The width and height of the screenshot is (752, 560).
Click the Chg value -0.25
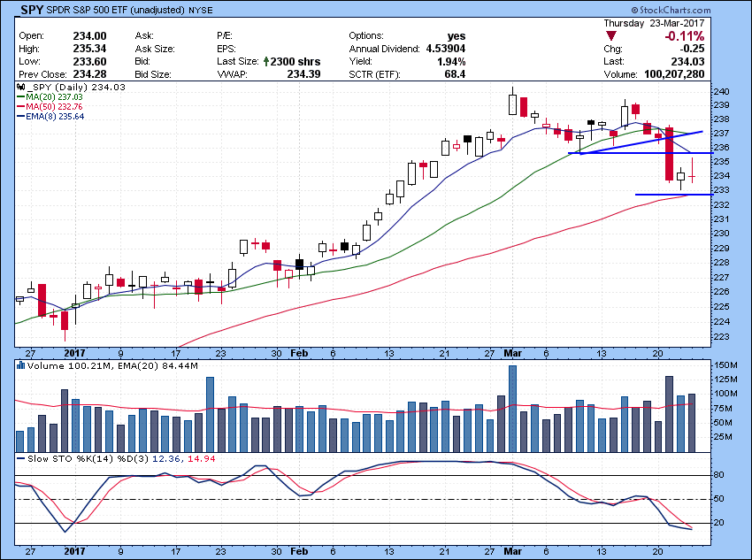692,49
